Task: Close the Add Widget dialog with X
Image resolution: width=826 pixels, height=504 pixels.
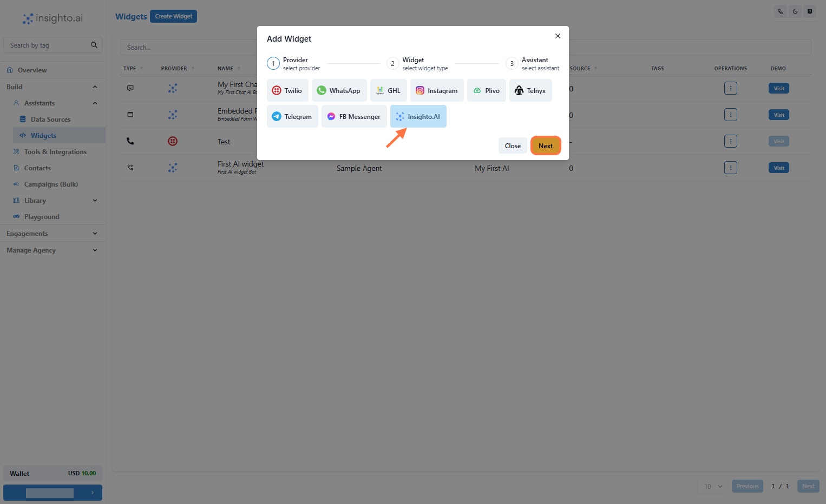Action: [558, 36]
